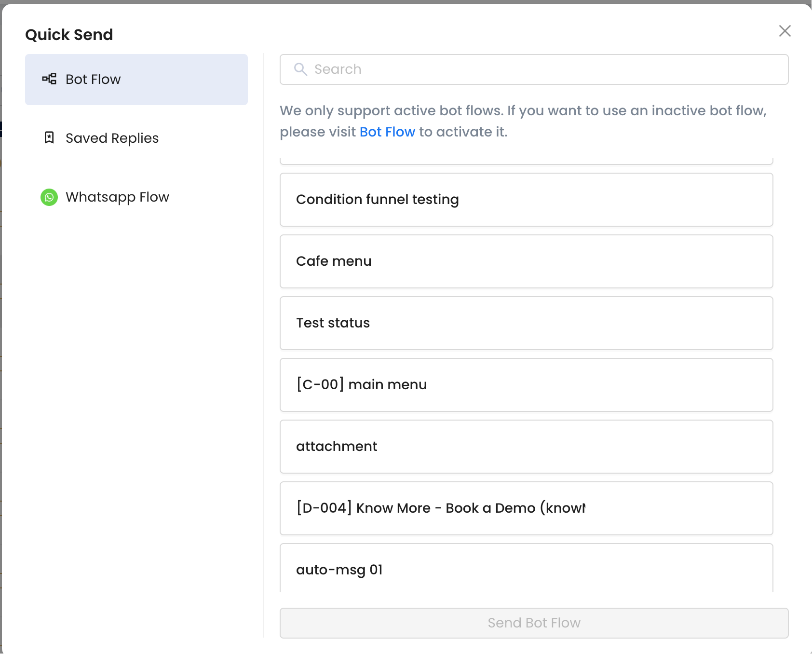Select the Condition funnel testing flow

point(526,200)
